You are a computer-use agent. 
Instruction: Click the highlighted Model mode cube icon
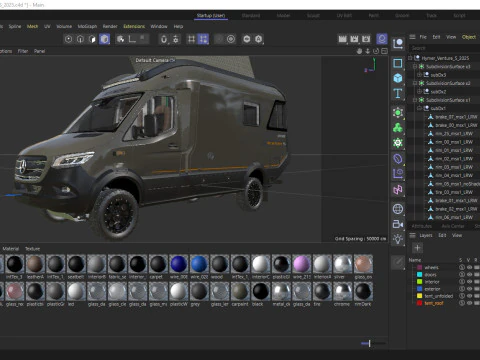click(105, 39)
